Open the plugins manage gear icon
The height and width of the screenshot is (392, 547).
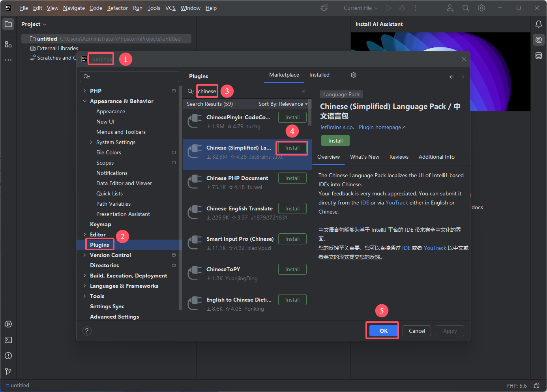[x=354, y=75]
